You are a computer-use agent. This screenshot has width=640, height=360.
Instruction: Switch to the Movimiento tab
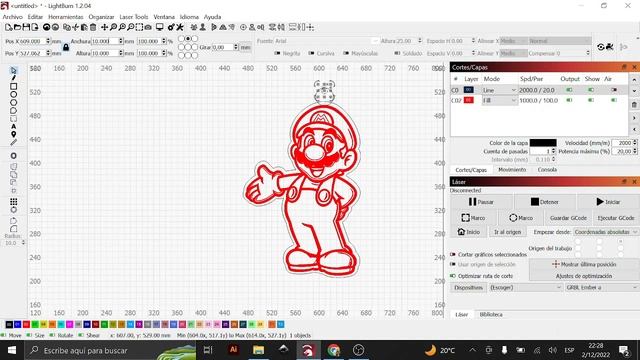pyautogui.click(x=512, y=169)
